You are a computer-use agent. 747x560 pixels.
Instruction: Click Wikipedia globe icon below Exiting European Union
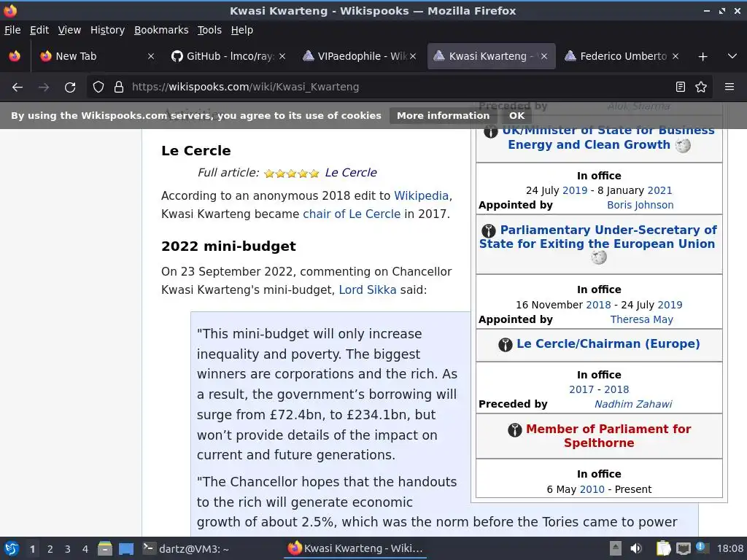tap(599, 257)
